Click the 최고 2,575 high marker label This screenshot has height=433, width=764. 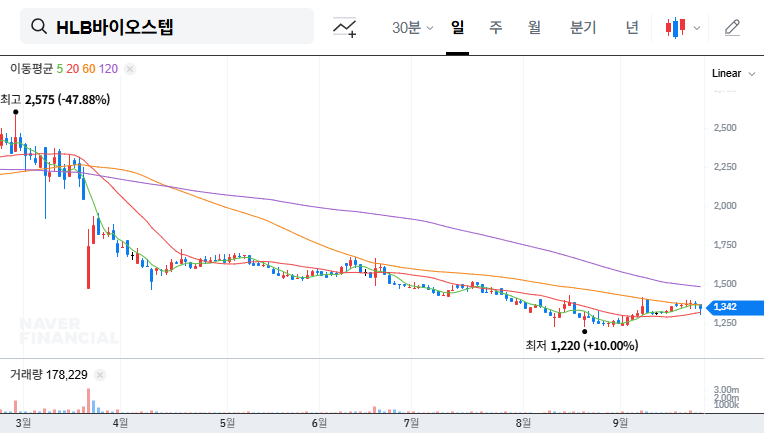pos(55,100)
